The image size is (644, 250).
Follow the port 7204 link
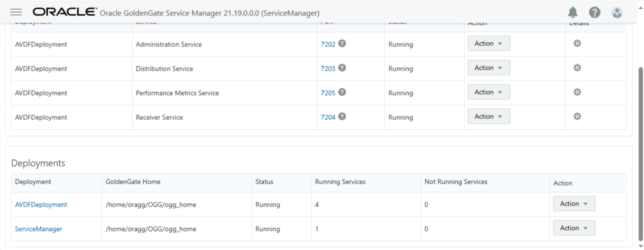pyautogui.click(x=328, y=117)
